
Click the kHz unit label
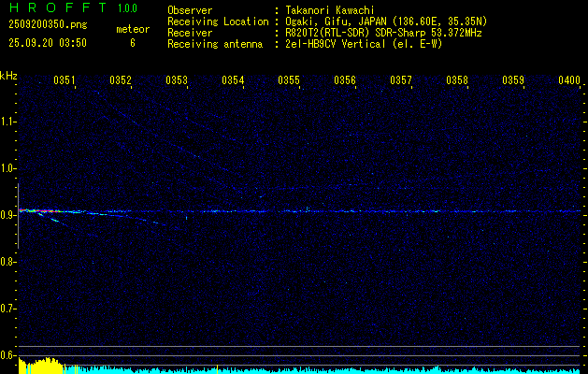[x=9, y=76]
